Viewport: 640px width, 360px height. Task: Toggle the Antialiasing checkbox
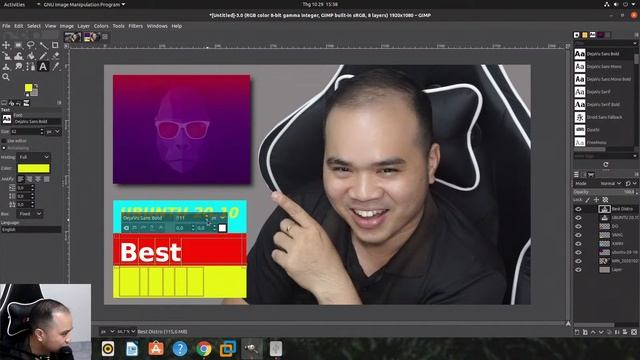tap(4, 148)
